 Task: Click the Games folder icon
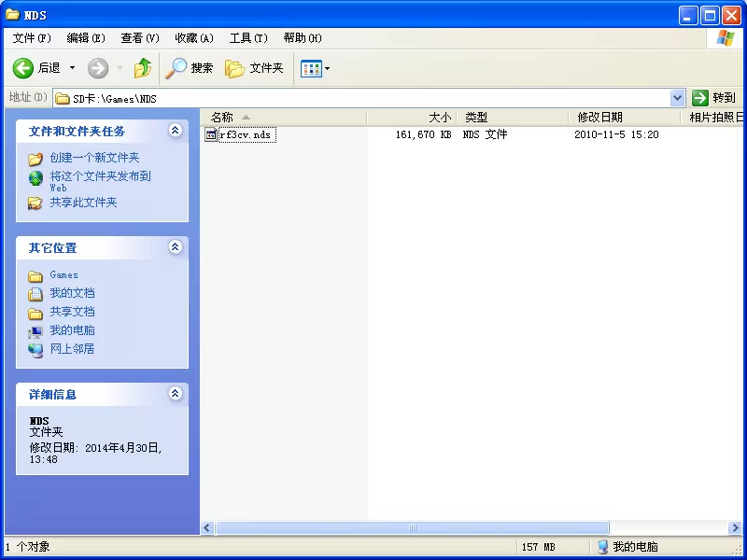35,275
